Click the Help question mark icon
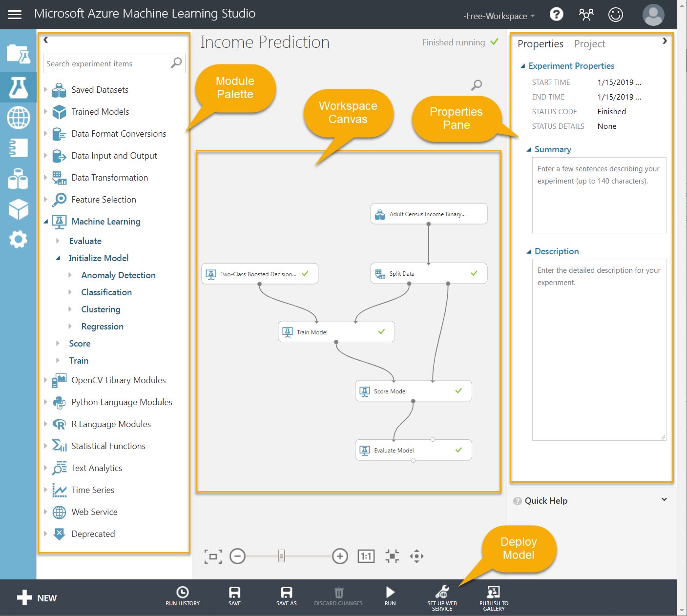This screenshot has height=616, width=687. pyautogui.click(x=556, y=15)
